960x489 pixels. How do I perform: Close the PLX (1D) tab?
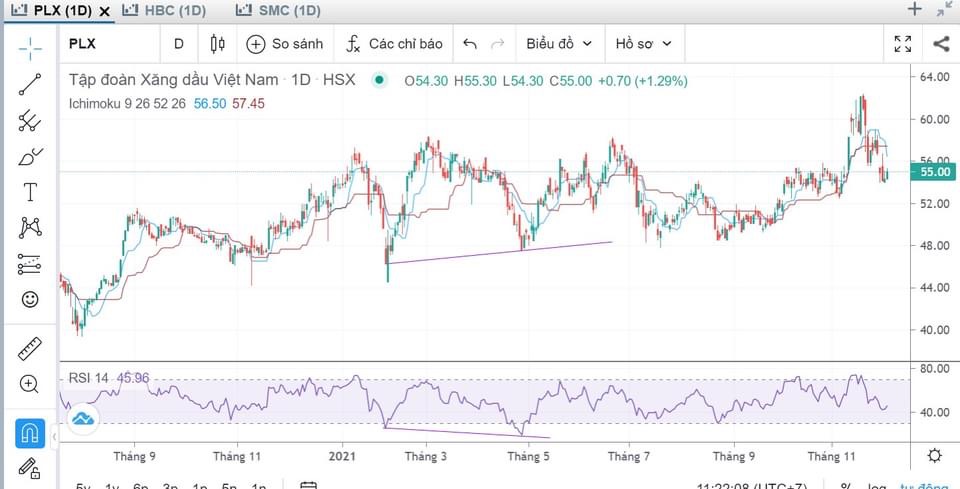click(x=105, y=11)
